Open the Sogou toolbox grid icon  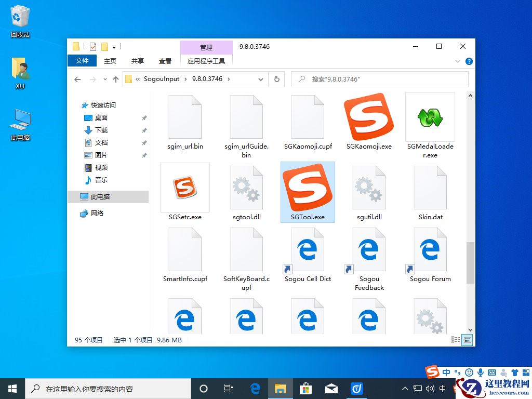525,372
